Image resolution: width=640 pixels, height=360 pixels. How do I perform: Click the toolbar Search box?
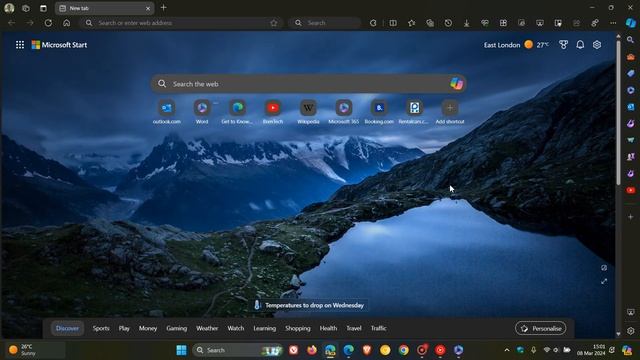pyautogui.click(x=325, y=23)
